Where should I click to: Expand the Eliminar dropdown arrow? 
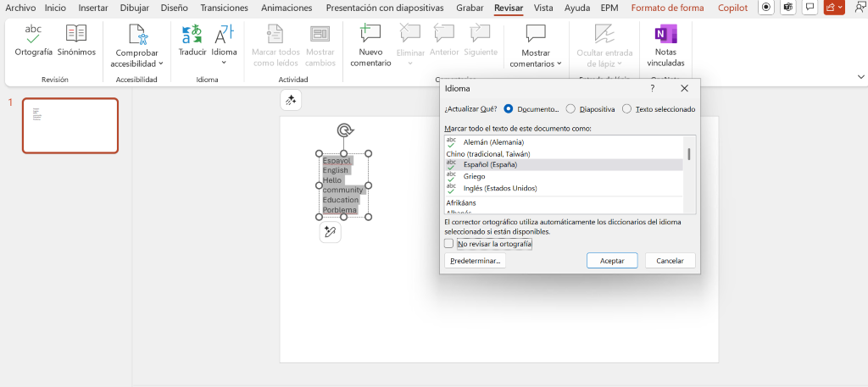click(x=410, y=63)
